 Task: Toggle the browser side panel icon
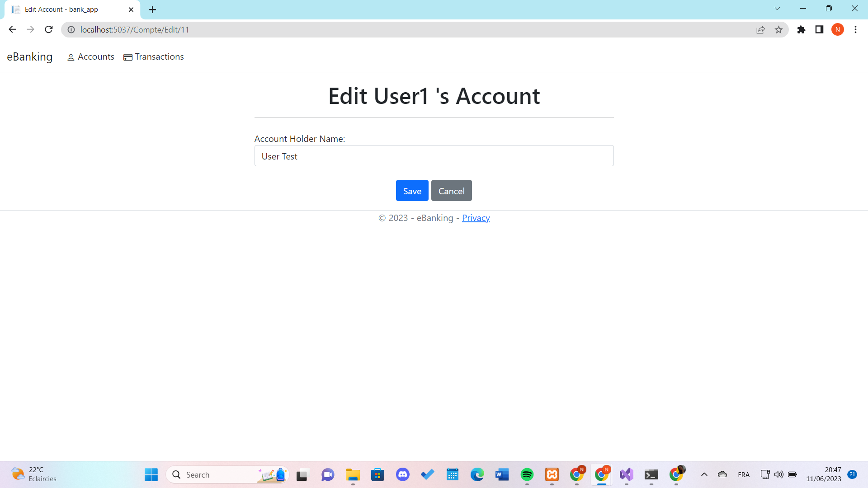coord(819,29)
